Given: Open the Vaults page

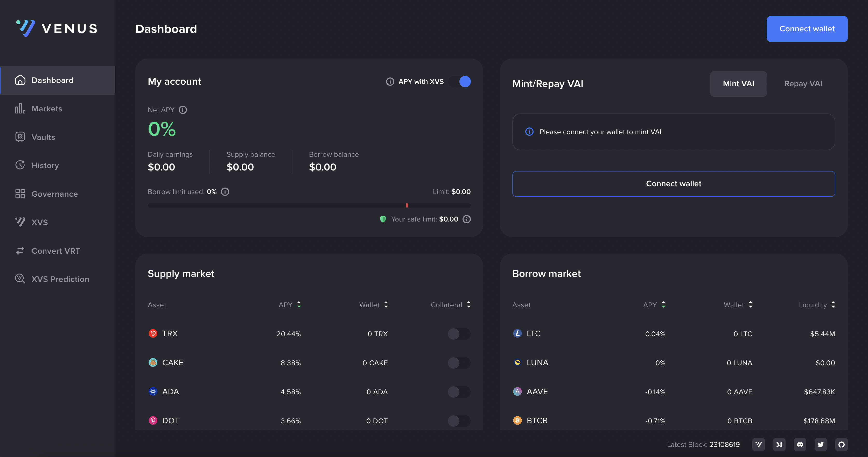Looking at the screenshot, I should [x=57, y=137].
